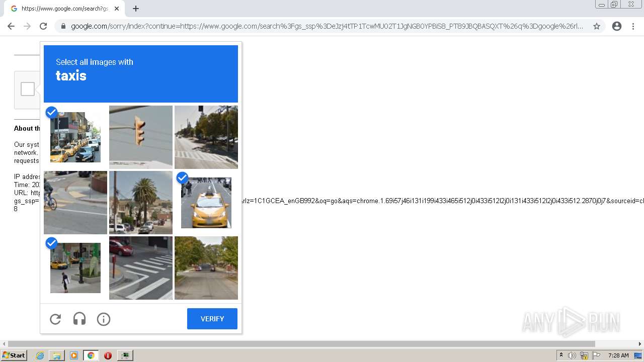Click the address bar URL
Screen dimensions: 644x362
point(327,26)
